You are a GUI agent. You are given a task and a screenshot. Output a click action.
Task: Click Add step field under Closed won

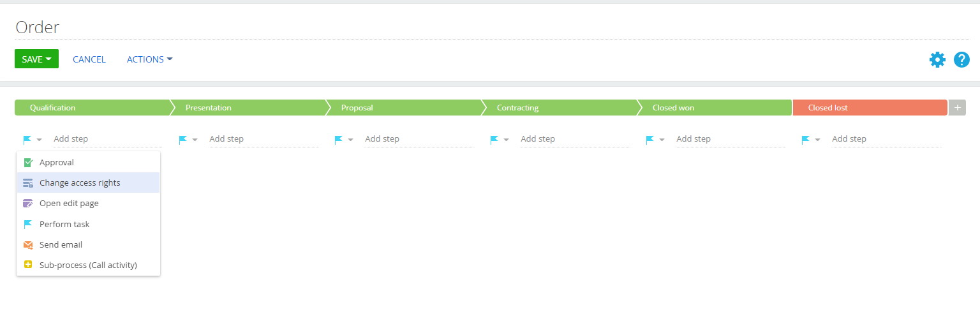(731, 139)
